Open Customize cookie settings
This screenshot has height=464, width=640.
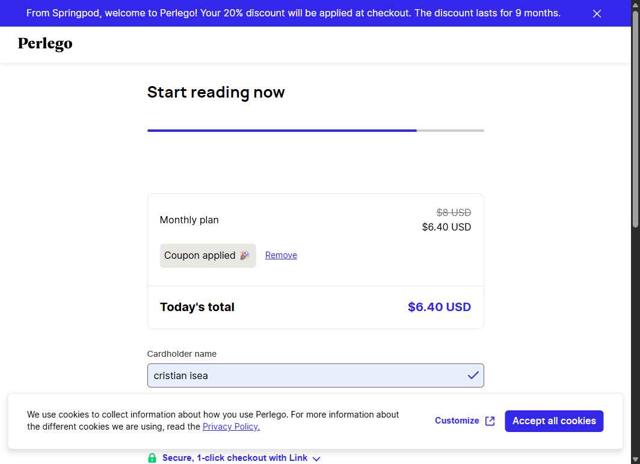457,421
